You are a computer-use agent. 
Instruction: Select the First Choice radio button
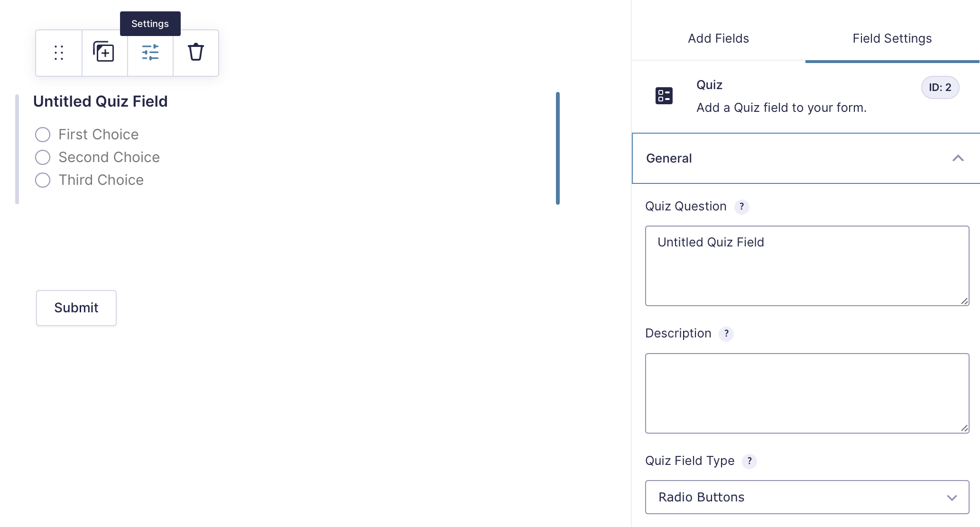pyautogui.click(x=43, y=135)
